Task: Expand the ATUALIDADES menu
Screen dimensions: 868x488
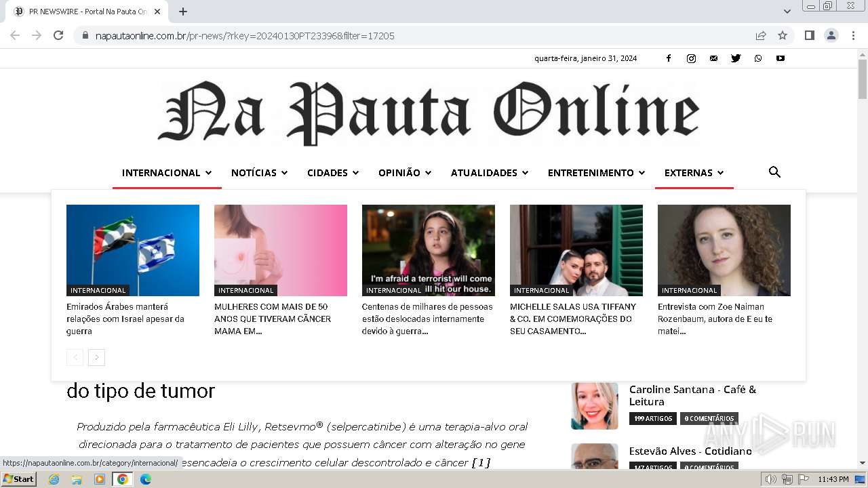Action: click(490, 173)
